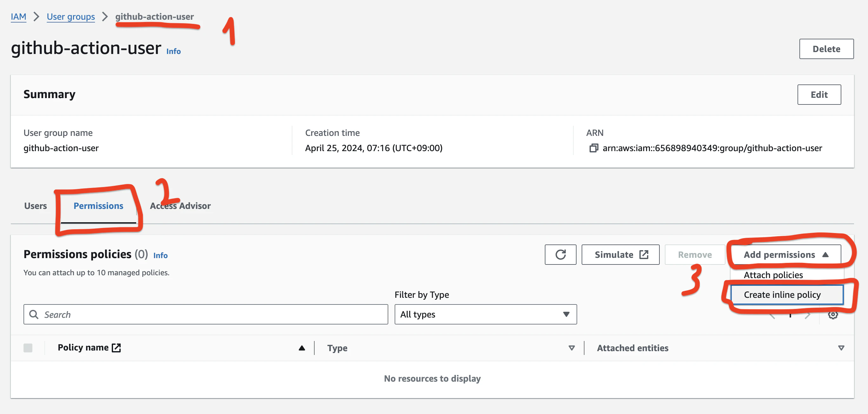Copy the group ARN with copy icon

[x=593, y=148]
